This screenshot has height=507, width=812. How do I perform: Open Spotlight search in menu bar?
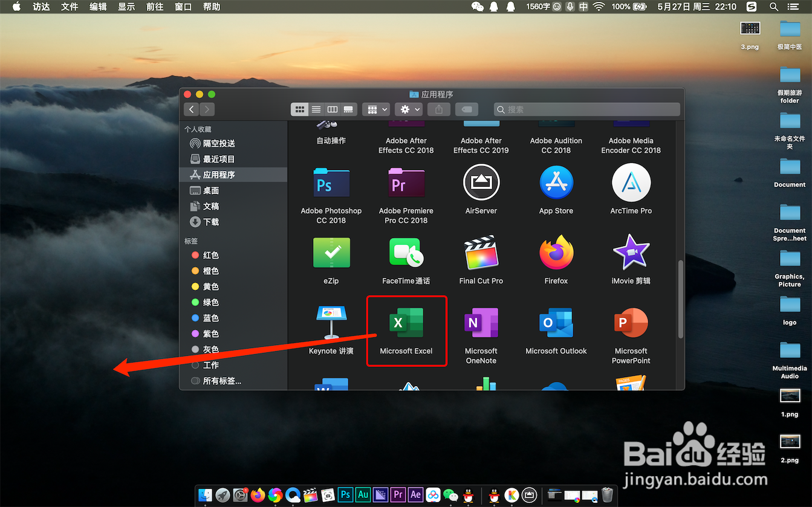[x=774, y=7]
